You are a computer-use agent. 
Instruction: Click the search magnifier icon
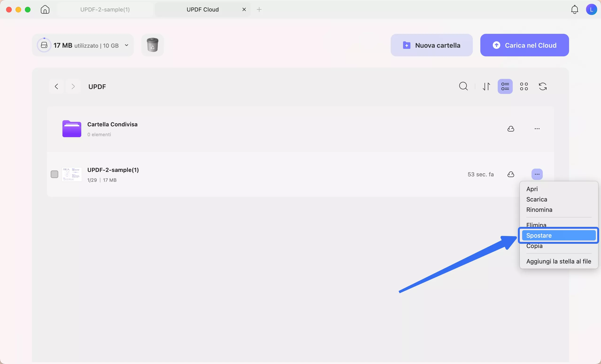coord(463,86)
